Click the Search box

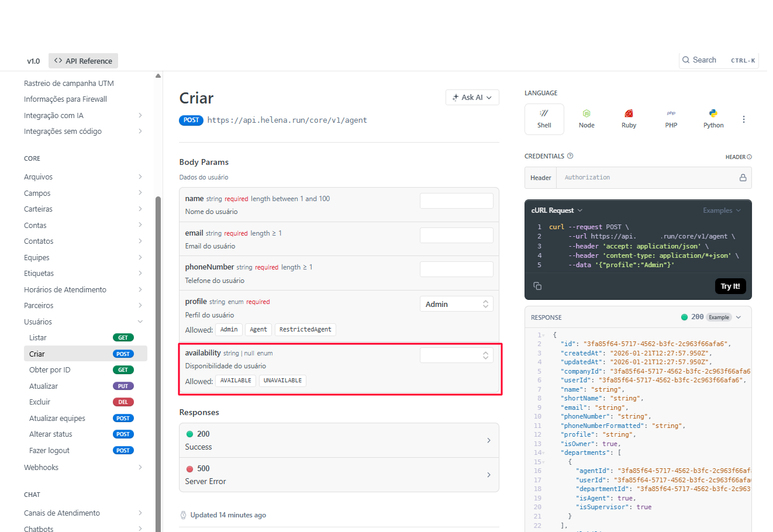pyautogui.click(x=718, y=60)
